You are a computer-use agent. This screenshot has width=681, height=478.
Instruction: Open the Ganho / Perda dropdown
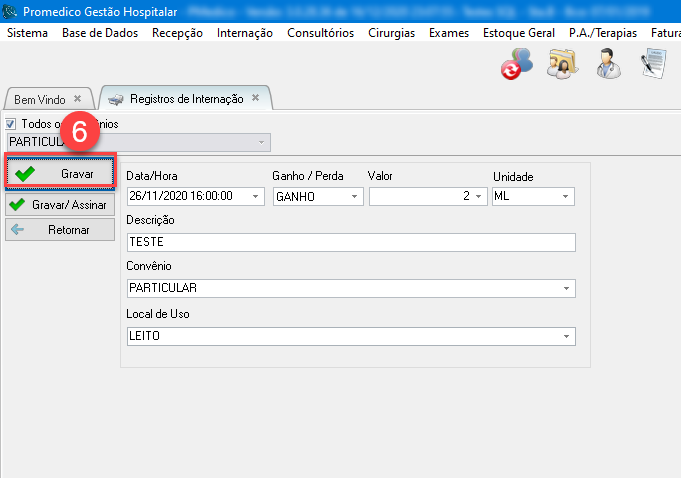(x=354, y=197)
